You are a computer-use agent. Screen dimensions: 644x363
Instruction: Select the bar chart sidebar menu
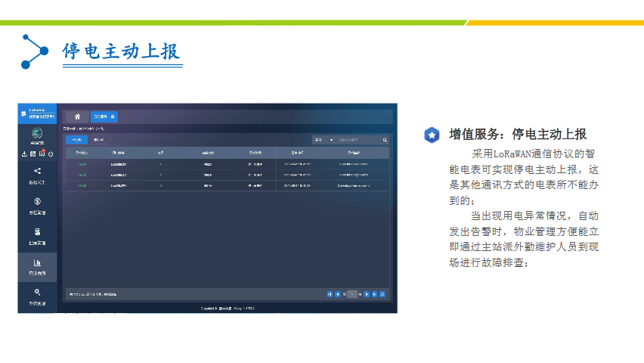(37, 262)
